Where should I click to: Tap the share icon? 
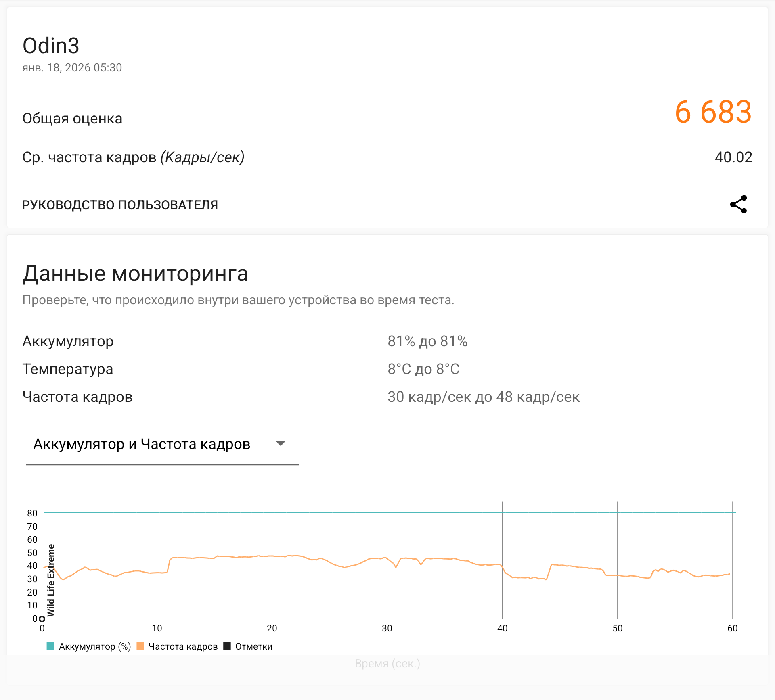(738, 205)
